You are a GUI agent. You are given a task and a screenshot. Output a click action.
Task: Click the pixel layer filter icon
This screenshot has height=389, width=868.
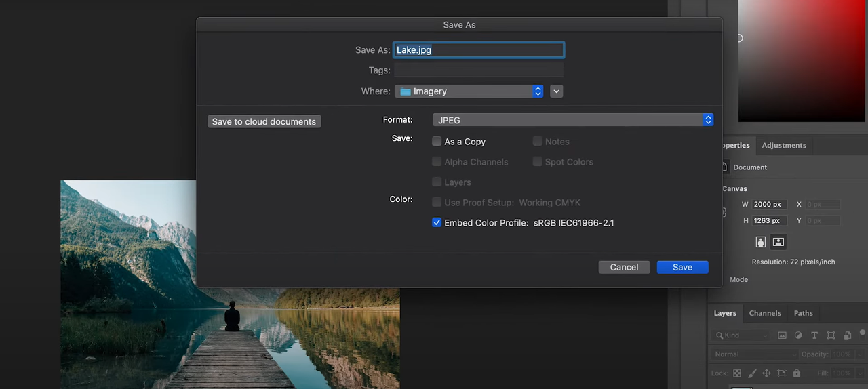[782, 335]
